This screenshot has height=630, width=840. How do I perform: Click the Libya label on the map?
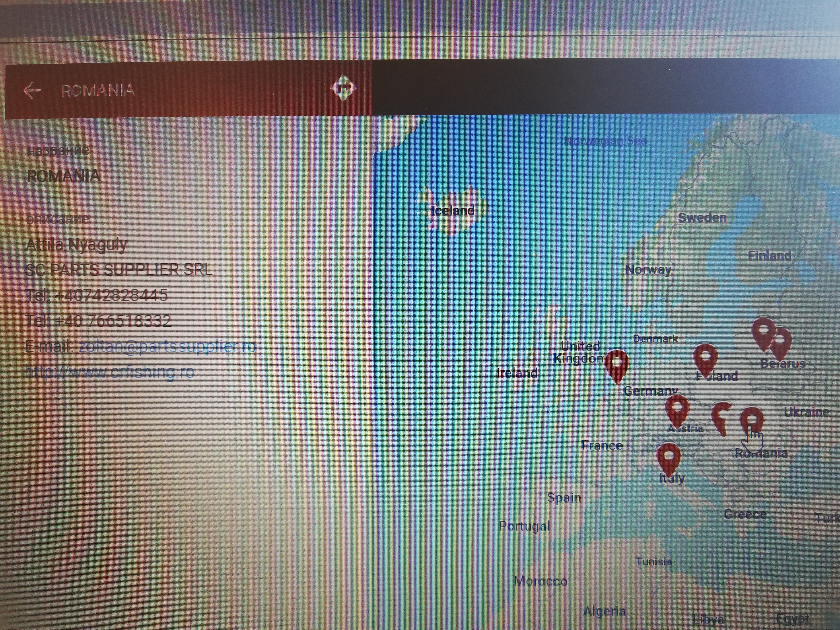click(x=708, y=620)
